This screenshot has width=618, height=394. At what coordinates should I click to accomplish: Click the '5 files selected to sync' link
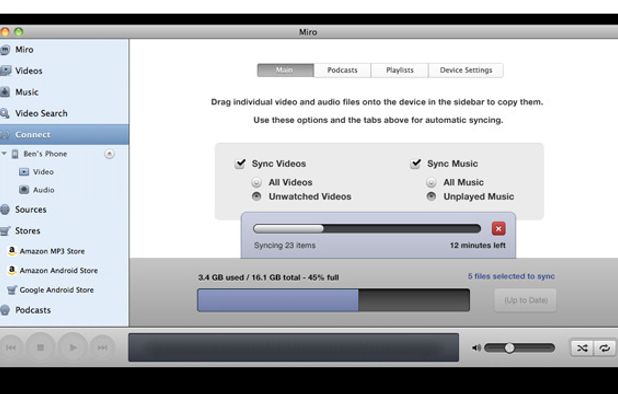click(x=511, y=276)
